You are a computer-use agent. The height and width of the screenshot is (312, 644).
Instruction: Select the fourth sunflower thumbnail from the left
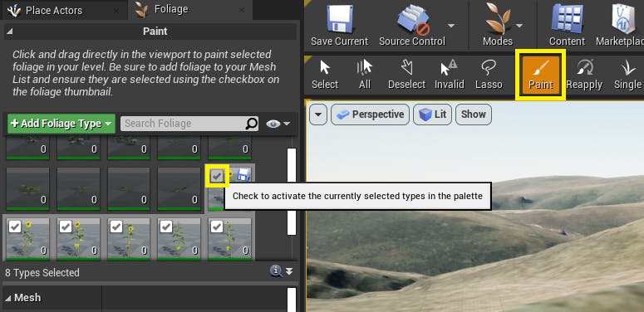coord(179,239)
